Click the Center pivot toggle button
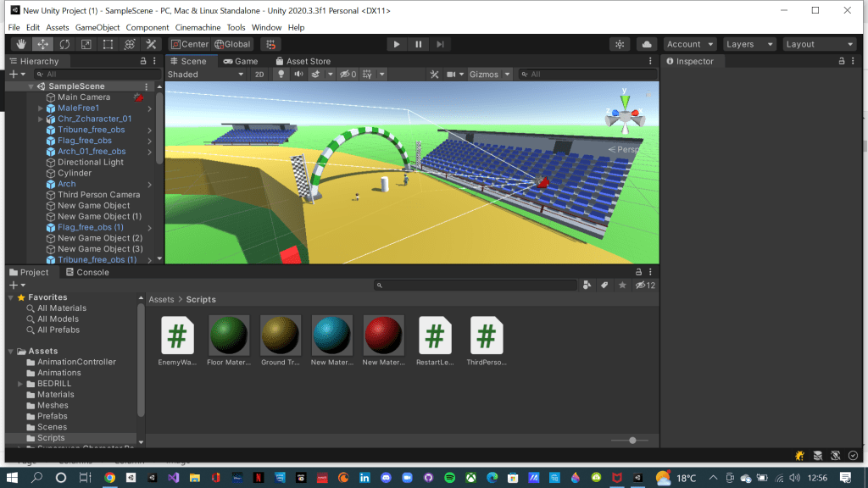The image size is (868, 488). (x=189, y=44)
